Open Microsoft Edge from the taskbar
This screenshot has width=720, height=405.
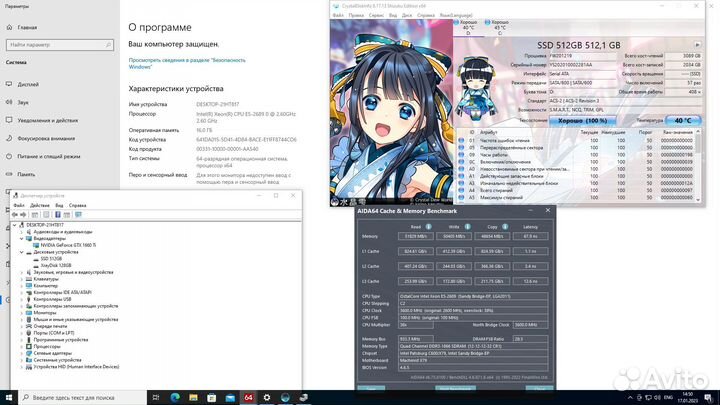(175, 397)
